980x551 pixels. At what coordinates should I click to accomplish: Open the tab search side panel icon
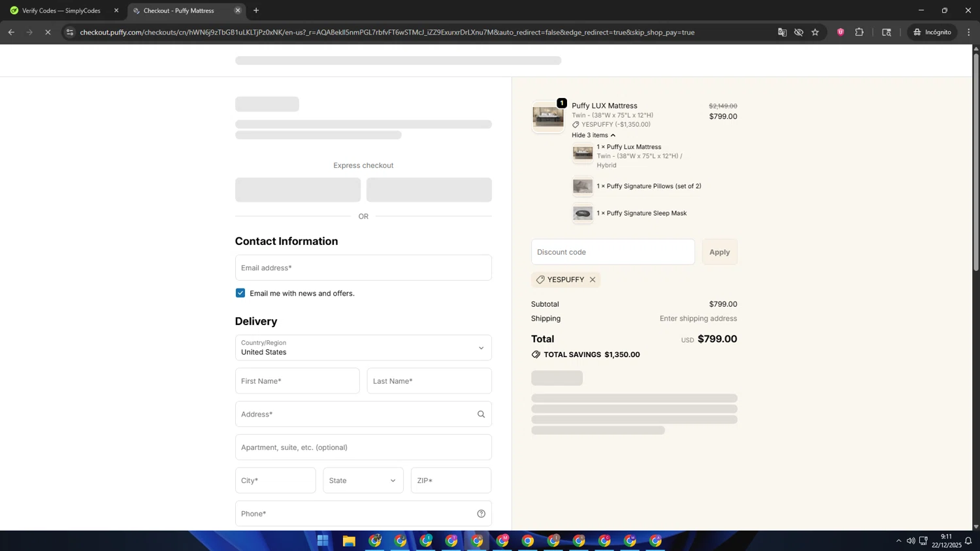[x=887, y=32]
